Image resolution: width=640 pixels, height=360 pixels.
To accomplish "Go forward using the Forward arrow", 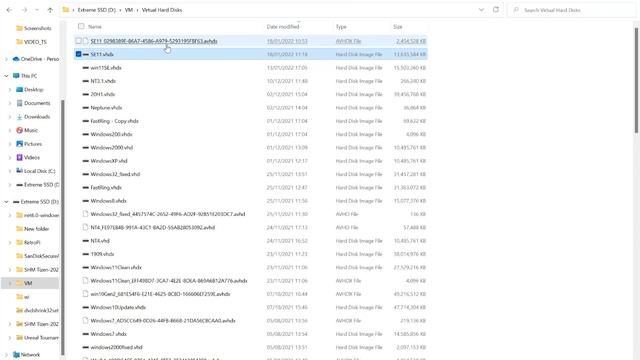I will 24,10.
